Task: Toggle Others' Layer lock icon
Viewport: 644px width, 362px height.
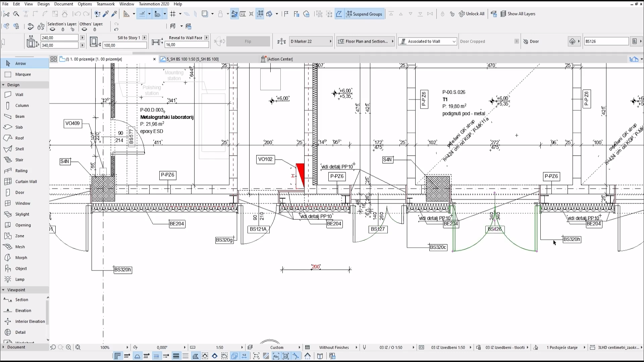Action: pos(95,29)
